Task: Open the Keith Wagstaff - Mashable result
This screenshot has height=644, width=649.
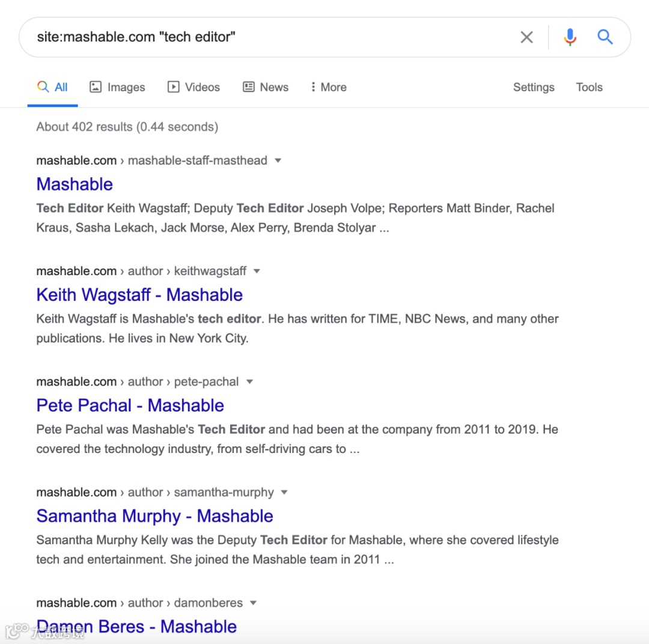Action: click(139, 295)
